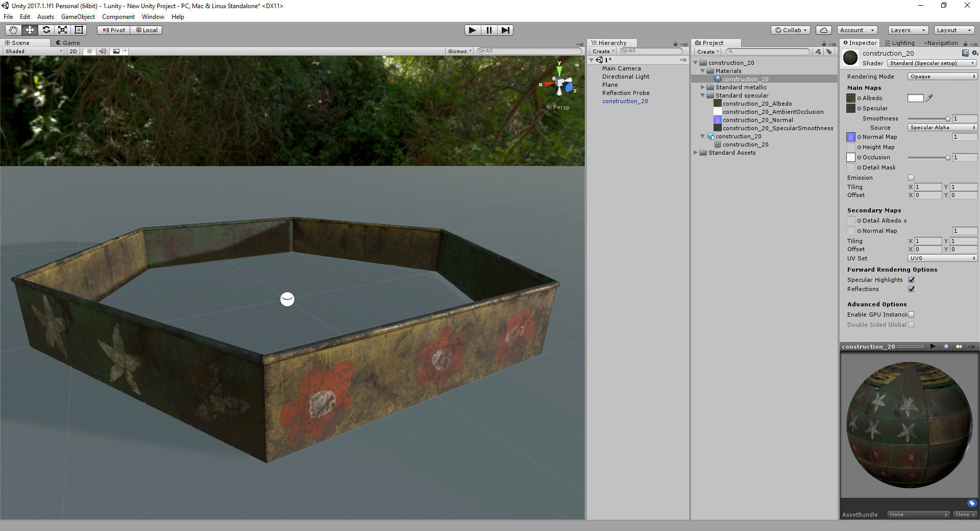Toggle Pivot/Center handle position
Viewport: 980px width, 531px height.
pyautogui.click(x=114, y=30)
